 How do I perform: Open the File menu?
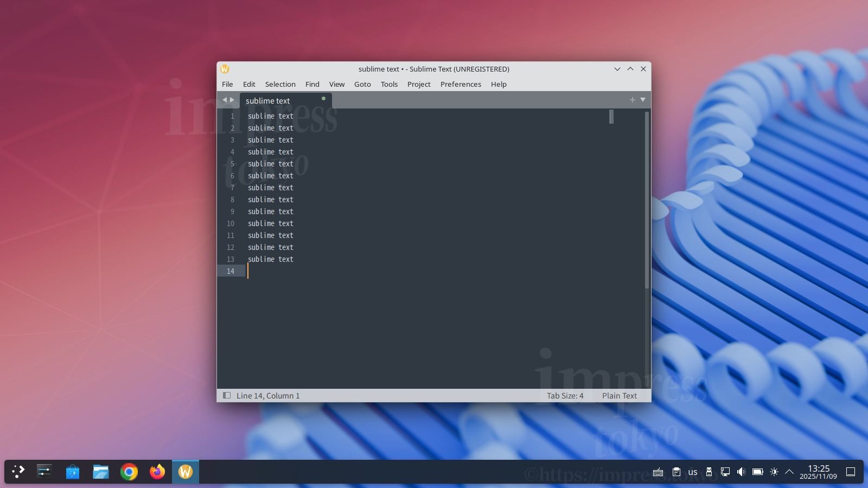tap(227, 84)
